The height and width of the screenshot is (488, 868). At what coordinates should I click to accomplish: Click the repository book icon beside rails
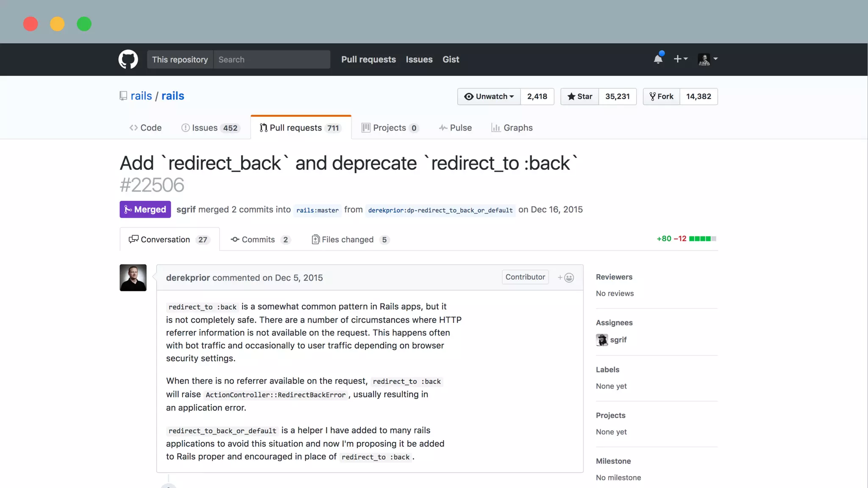[x=123, y=96]
